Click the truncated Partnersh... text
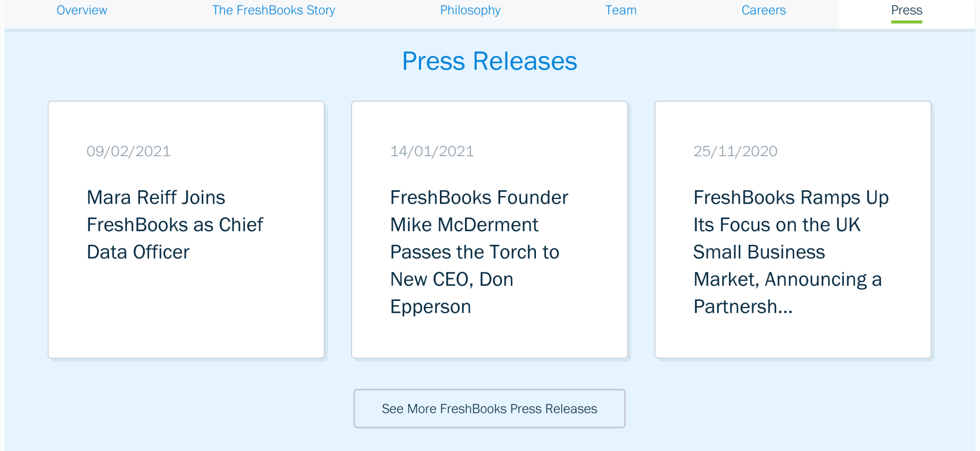The width and height of the screenshot is (980, 451). 742,306
